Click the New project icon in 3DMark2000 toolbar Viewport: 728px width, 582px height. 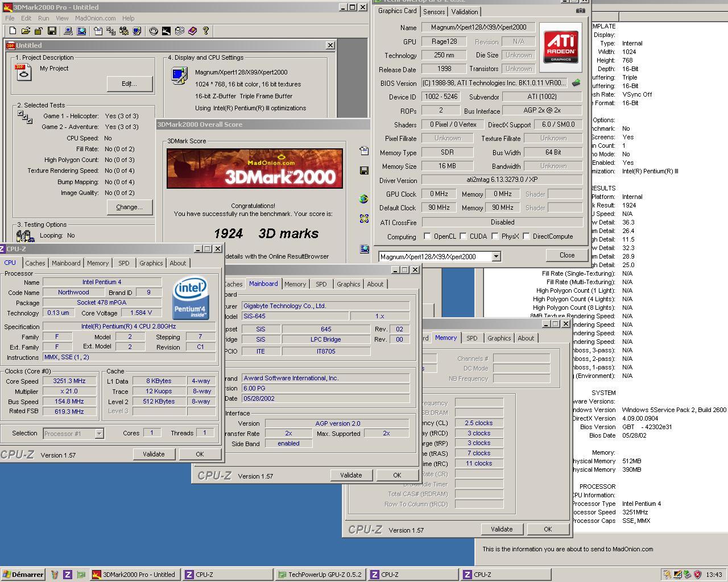tap(12, 31)
